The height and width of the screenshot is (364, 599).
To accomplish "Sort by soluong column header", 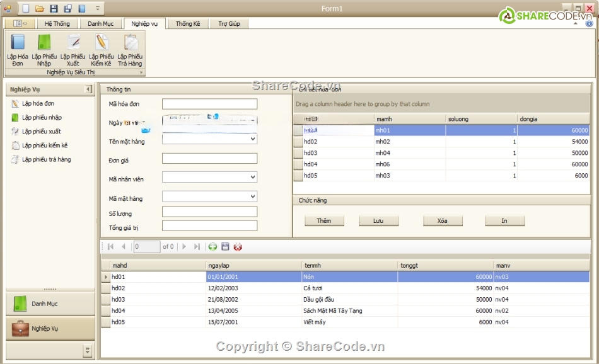I will pos(481,119).
